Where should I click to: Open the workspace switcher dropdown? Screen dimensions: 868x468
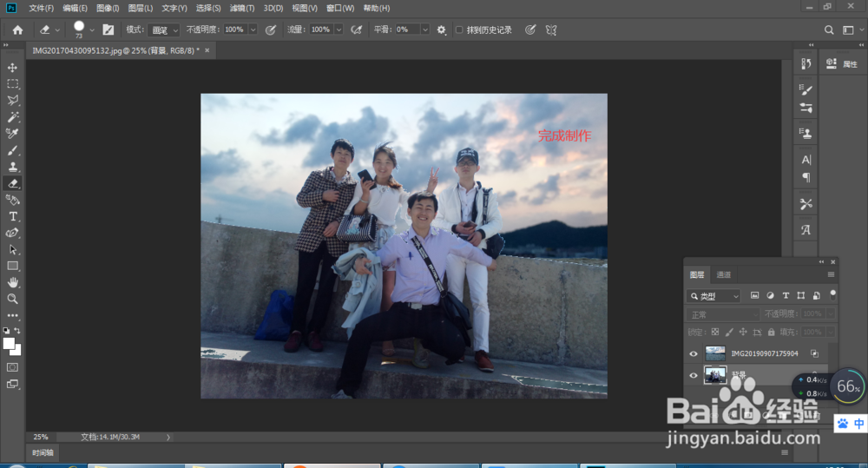[853, 30]
